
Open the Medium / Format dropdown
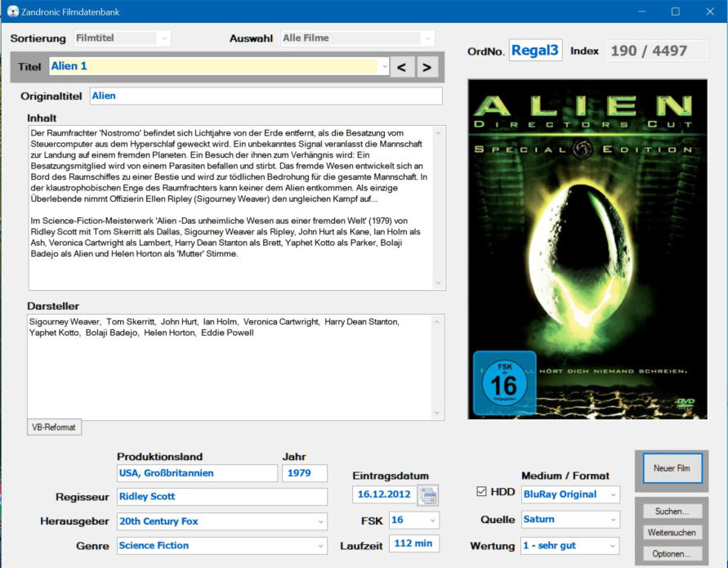click(x=613, y=494)
